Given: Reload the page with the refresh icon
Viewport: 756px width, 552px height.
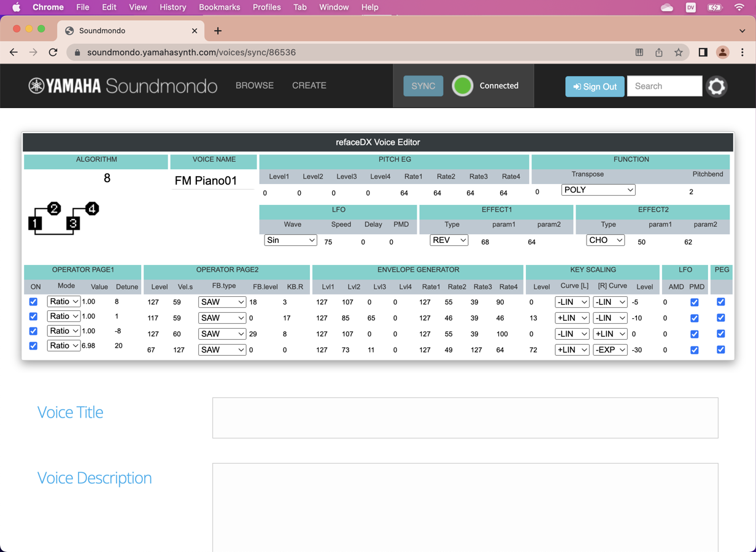Looking at the screenshot, I should pos(53,52).
